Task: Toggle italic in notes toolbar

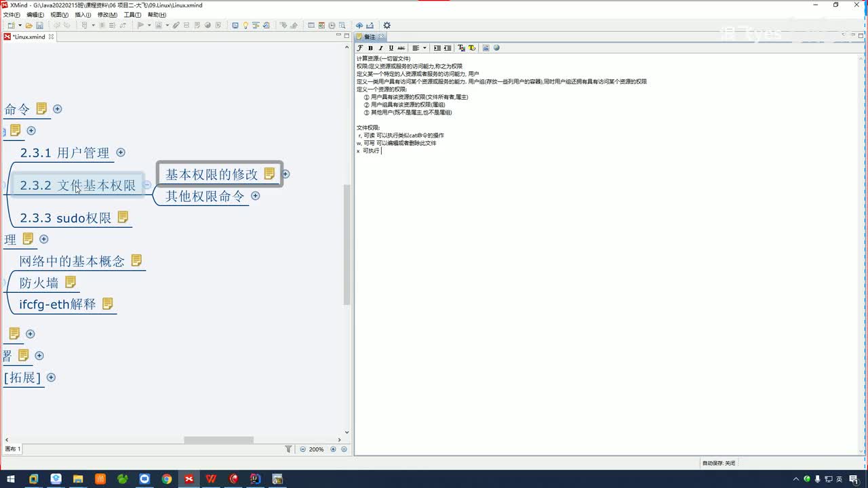Action: click(x=380, y=48)
